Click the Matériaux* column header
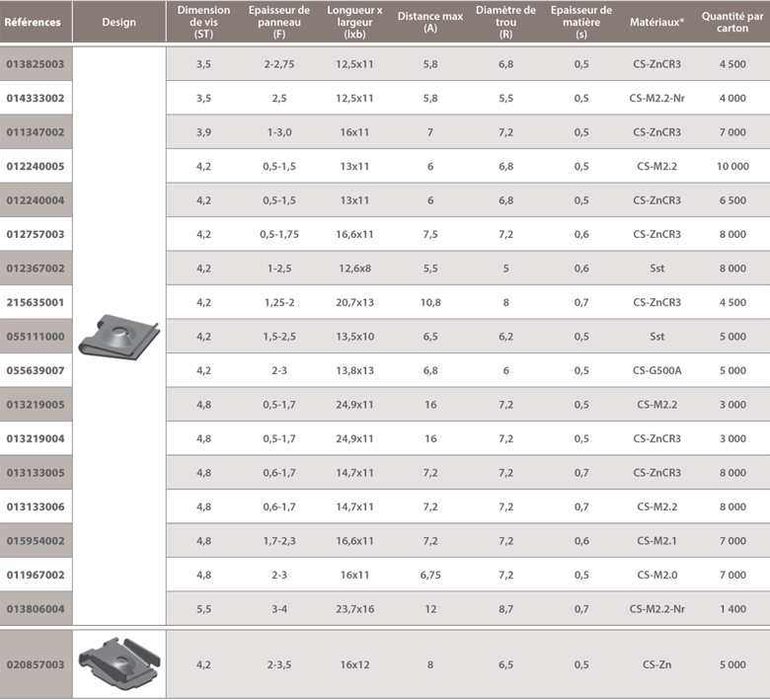Screen dimensions: 770x700 click(x=656, y=21)
